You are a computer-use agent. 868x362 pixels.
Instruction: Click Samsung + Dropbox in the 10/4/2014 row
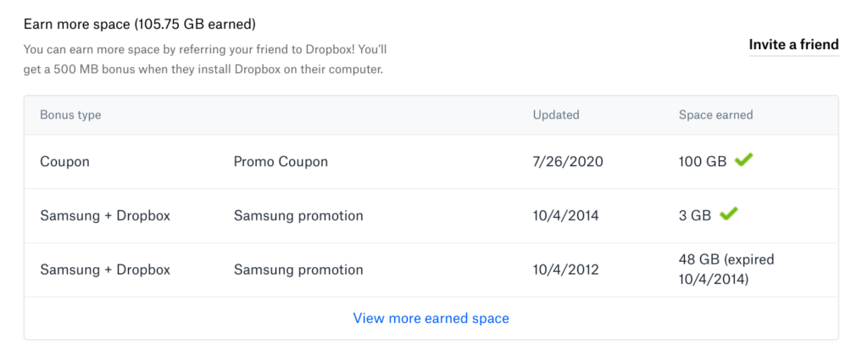[x=105, y=216]
